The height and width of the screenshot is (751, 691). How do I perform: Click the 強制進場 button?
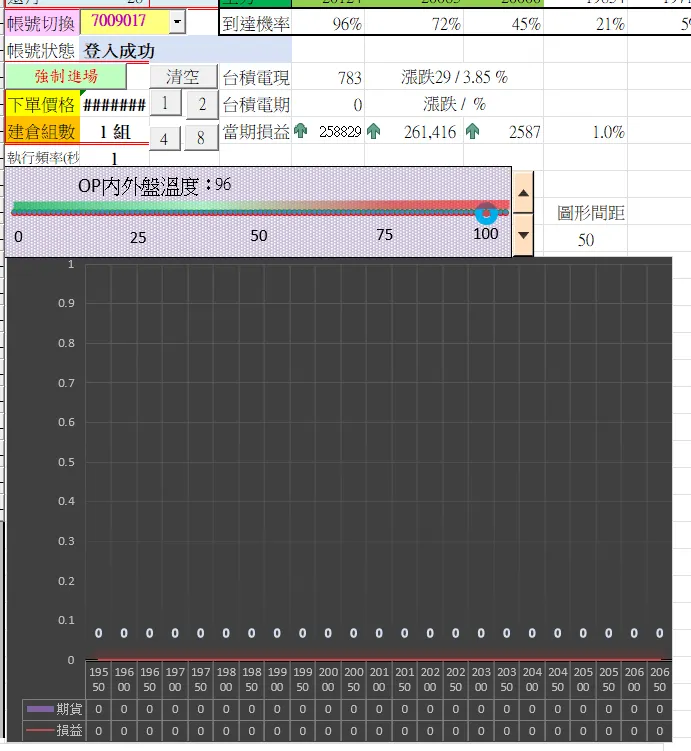(66, 77)
